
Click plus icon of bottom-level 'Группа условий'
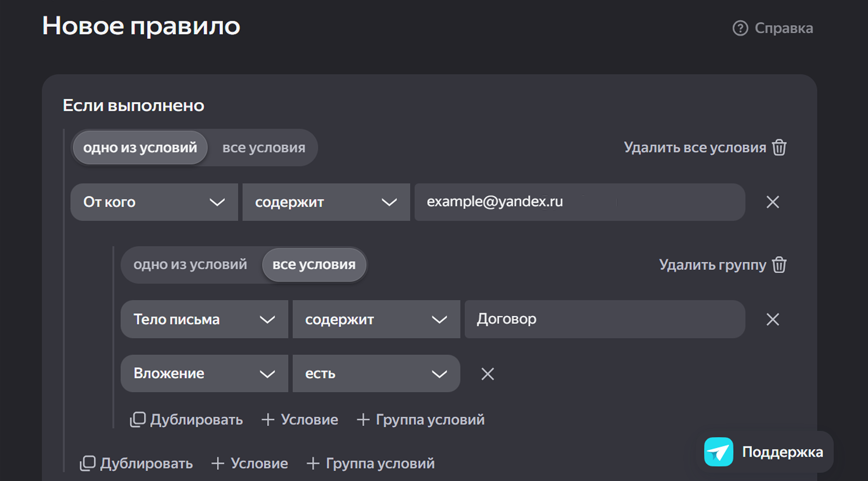pyautogui.click(x=313, y=464)
